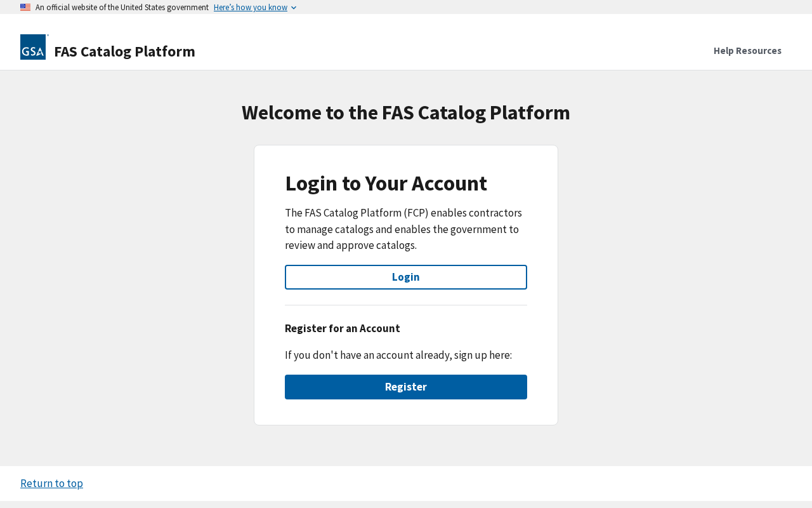This screenshot has height=508, width=812.
Task: Click the GSA logo in the header
Action: (33, 47)
